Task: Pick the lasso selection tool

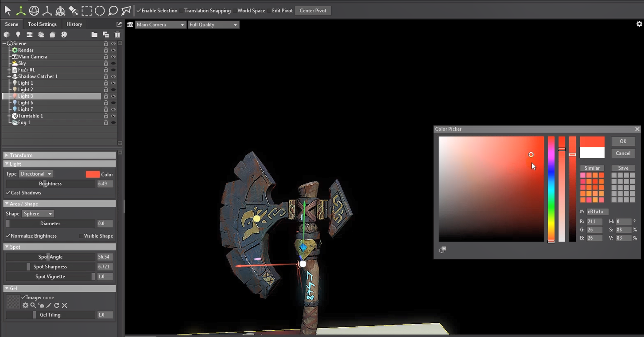Action: [x=113, y=10]
